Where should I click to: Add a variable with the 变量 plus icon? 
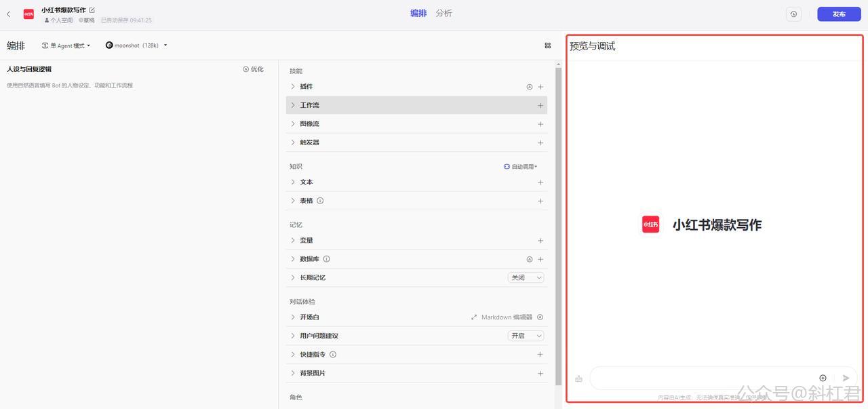coord(540,241)
